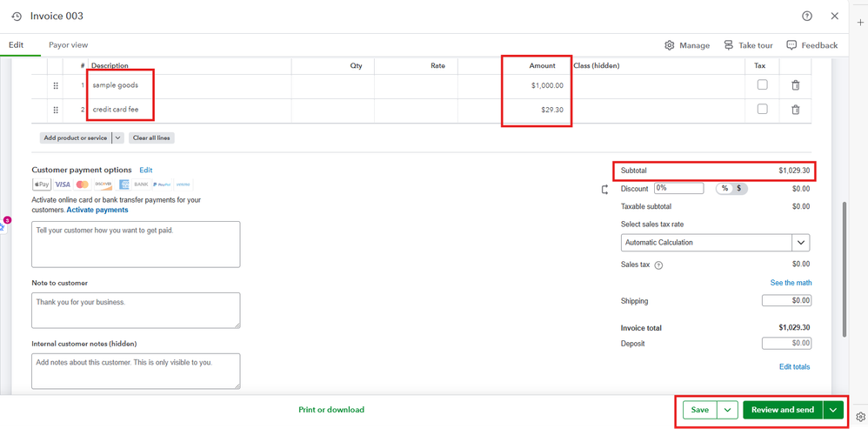Click the Deposit amount field
The height and width of the screenshot is (429, 868).
786,344
